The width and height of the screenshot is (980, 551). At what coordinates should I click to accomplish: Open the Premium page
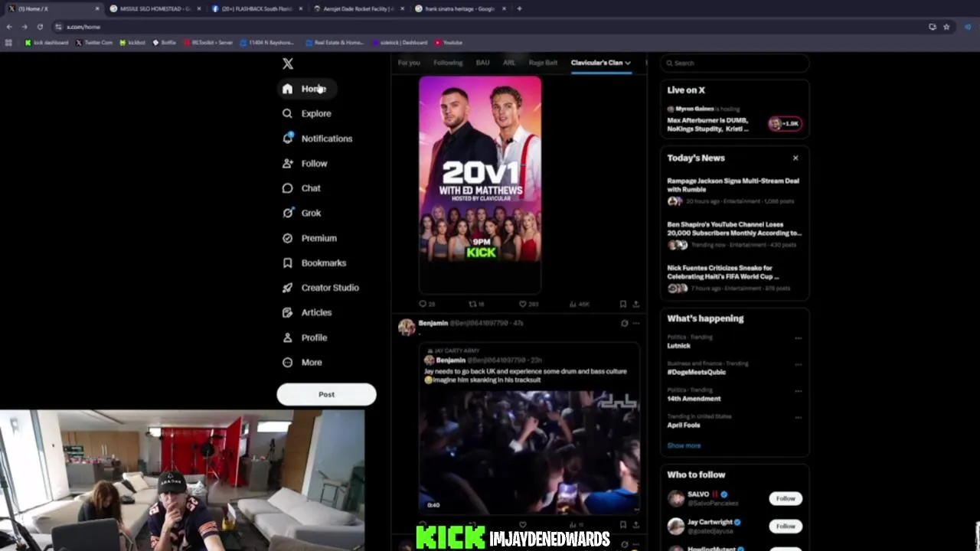(x=309, y=238)
